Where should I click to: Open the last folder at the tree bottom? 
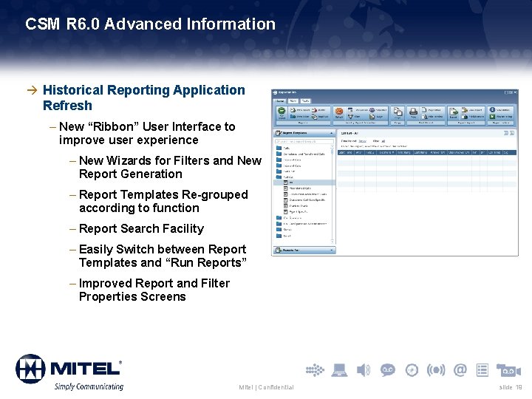tap(284, 236)
